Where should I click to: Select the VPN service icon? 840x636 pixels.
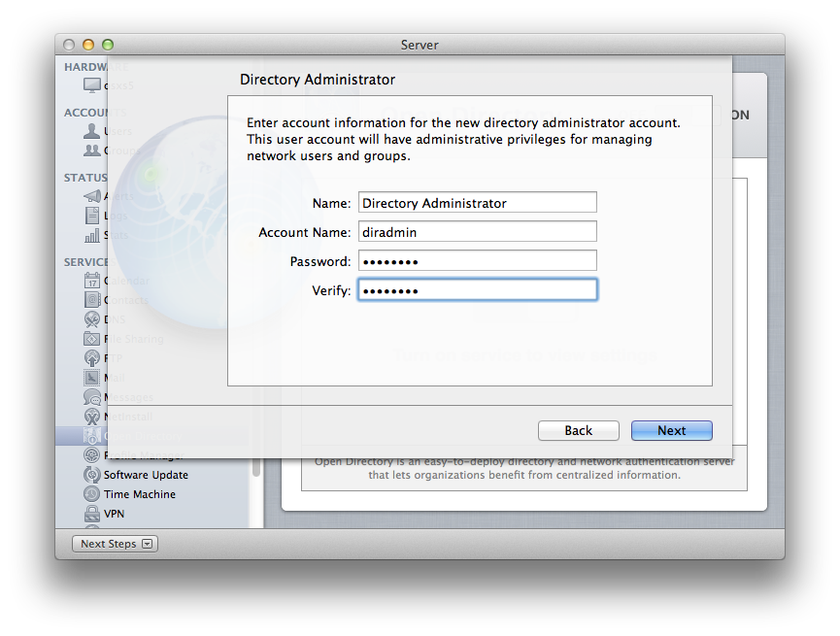(92, 514)
